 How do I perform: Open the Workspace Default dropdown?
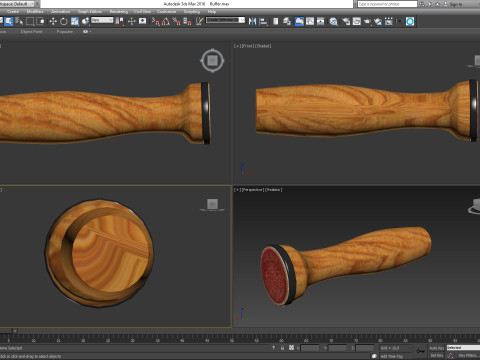[x=17, y=4]
